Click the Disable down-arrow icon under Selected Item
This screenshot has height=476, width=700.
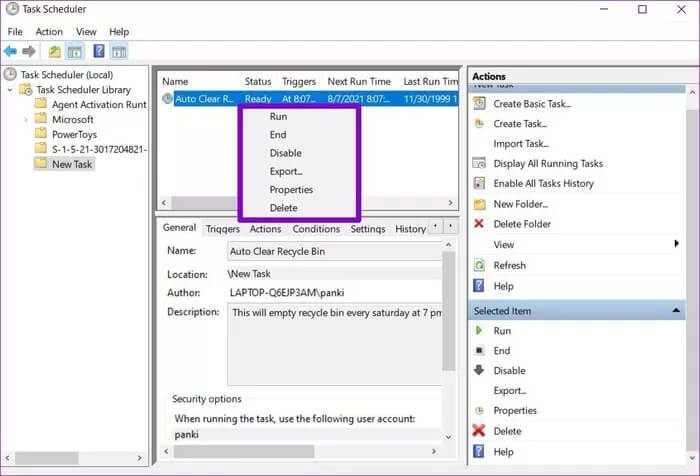[479, 370]
